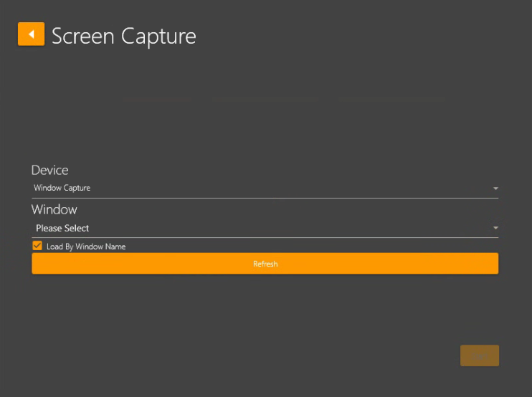Open the 'Please Select' window combo box
The image size is (532, 397).
tap(264, 229)
